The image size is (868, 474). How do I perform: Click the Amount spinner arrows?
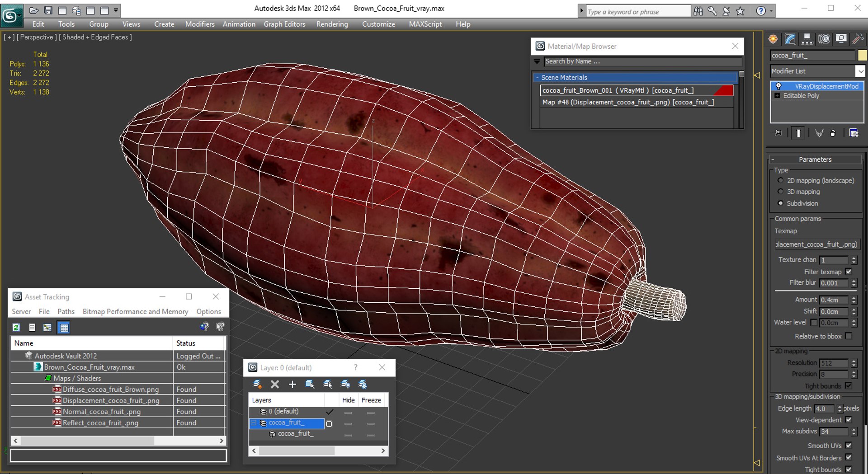click(x=854, y=300)
